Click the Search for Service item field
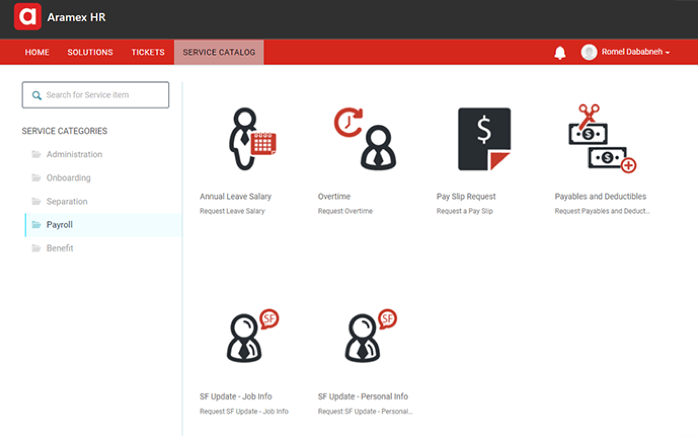This screenshot has height=436, width=698. click(x=97, y=95)
